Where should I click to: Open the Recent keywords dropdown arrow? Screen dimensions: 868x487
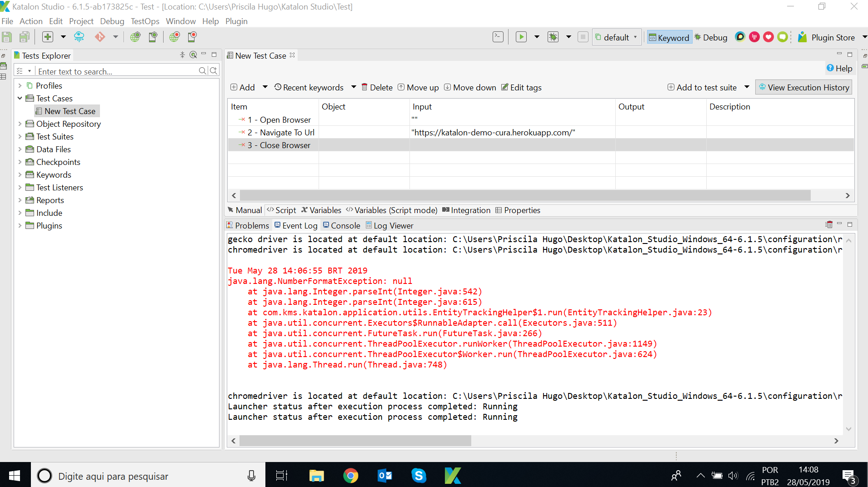pyautogui.click(x=354, y=87)
